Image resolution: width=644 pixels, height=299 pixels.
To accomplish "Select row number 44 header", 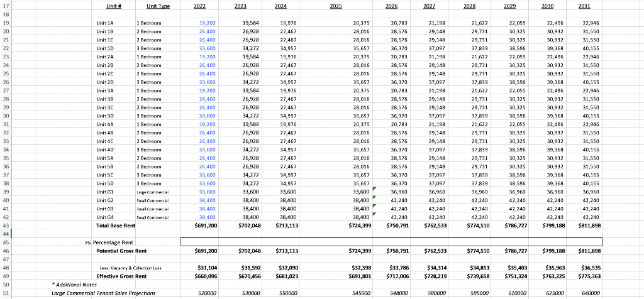I will click(5, 234).
